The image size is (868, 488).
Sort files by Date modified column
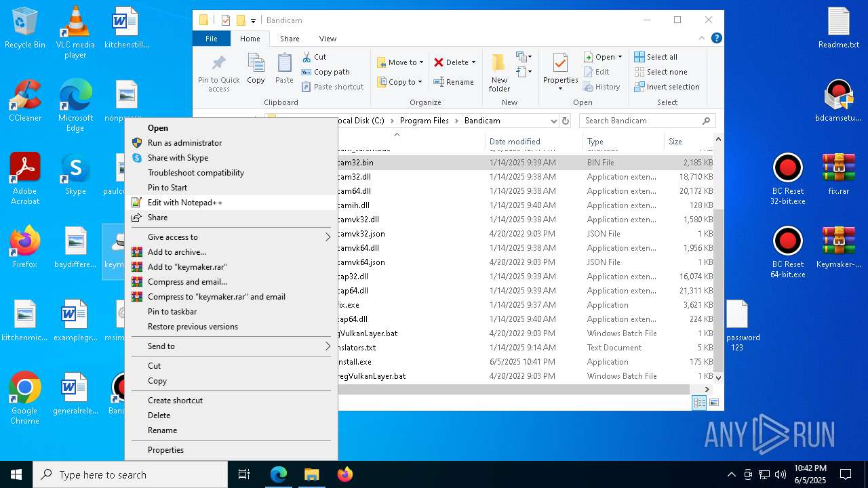click(x=534, y=142)
